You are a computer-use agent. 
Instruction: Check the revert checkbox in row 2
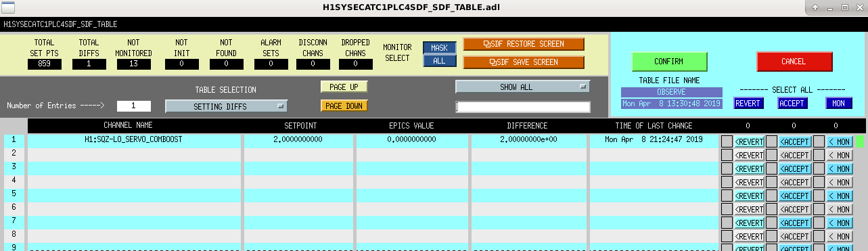(x=727, y=155)
